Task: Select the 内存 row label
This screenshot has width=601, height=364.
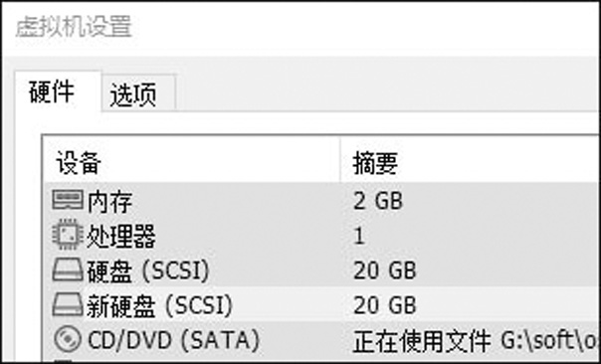Action: 110,202
